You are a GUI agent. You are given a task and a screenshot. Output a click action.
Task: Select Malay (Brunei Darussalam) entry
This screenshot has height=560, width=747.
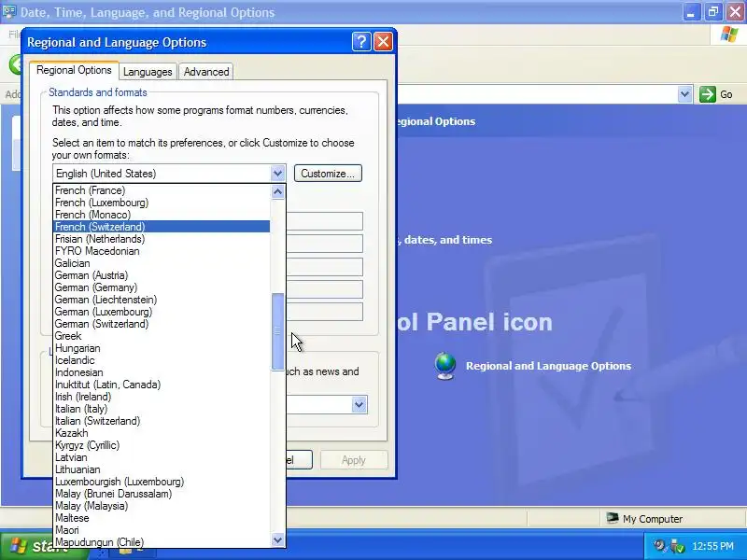pyautogui.click(x=162, y=494)
